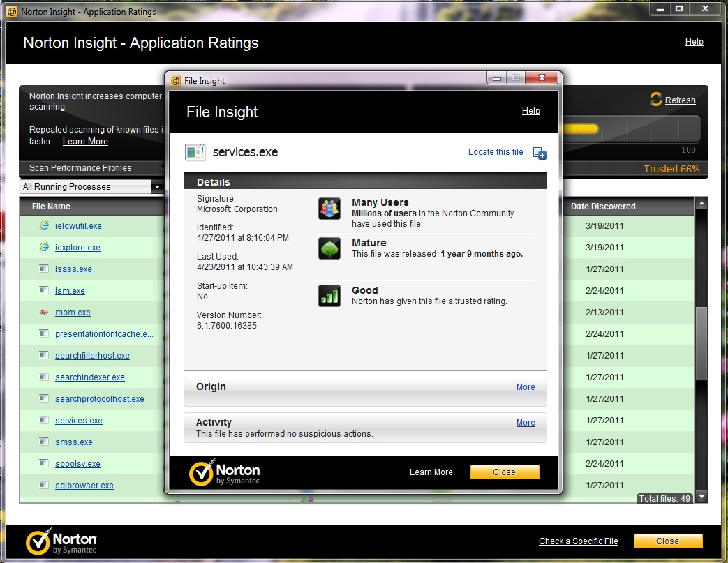Open Help in the Norton Insight window
Image resolution: width=728 pixels, height=563 pixels.
coord(694,42)
